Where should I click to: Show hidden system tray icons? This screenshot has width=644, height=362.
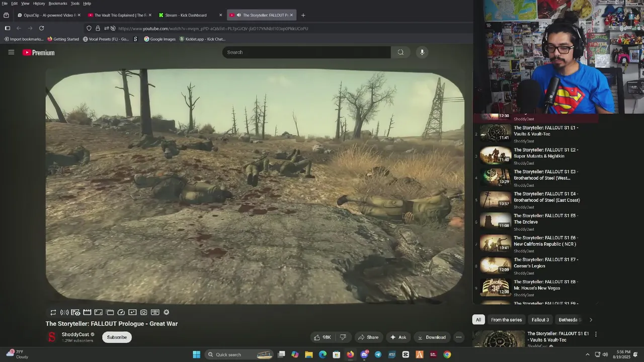(x=587, y=354)
